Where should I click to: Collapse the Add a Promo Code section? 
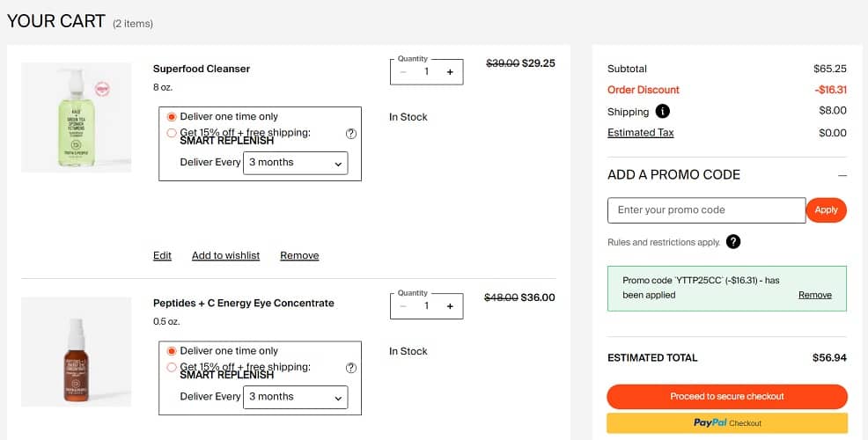(842, 175)
